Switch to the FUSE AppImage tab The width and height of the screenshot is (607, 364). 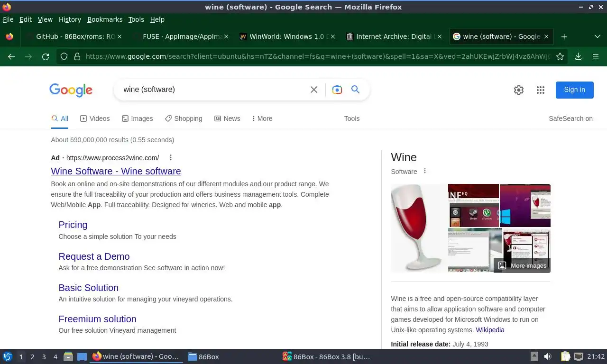pos(180,36)
